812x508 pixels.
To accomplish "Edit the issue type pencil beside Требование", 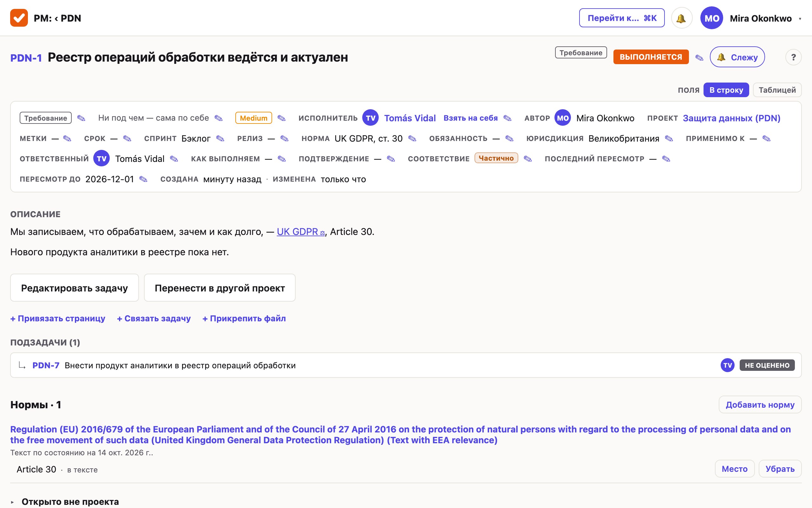I will point(81,118).
